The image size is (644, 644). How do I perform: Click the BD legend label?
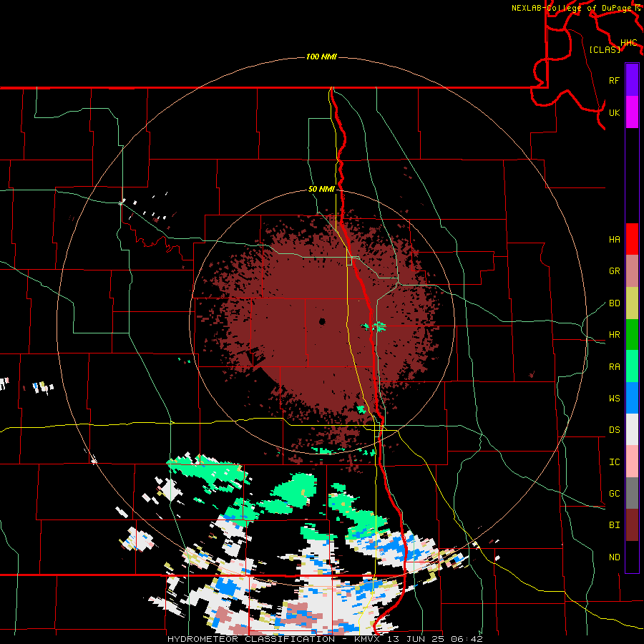click(x=615, y=303)
